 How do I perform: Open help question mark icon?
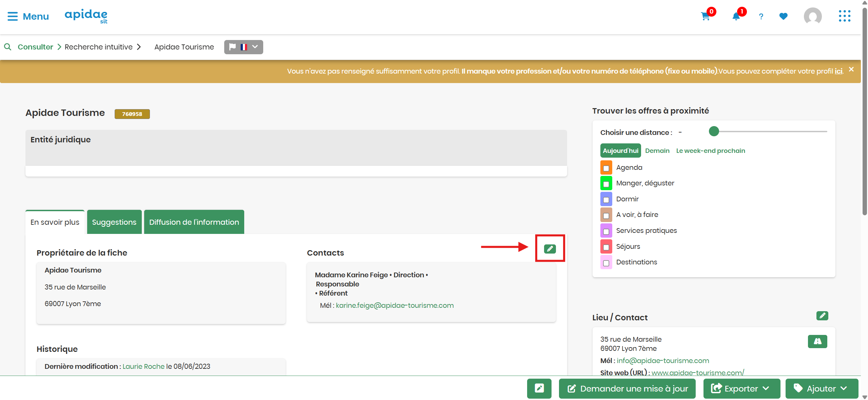click(x=761, y=16)
